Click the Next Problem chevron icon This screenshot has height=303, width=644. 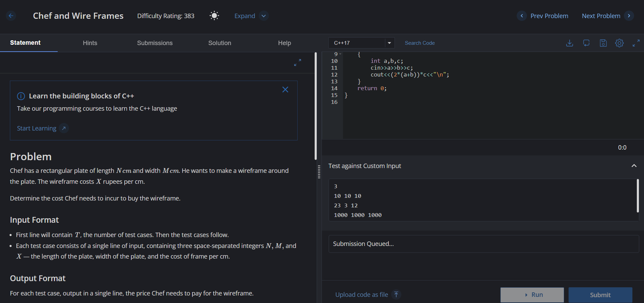point(629,16)
